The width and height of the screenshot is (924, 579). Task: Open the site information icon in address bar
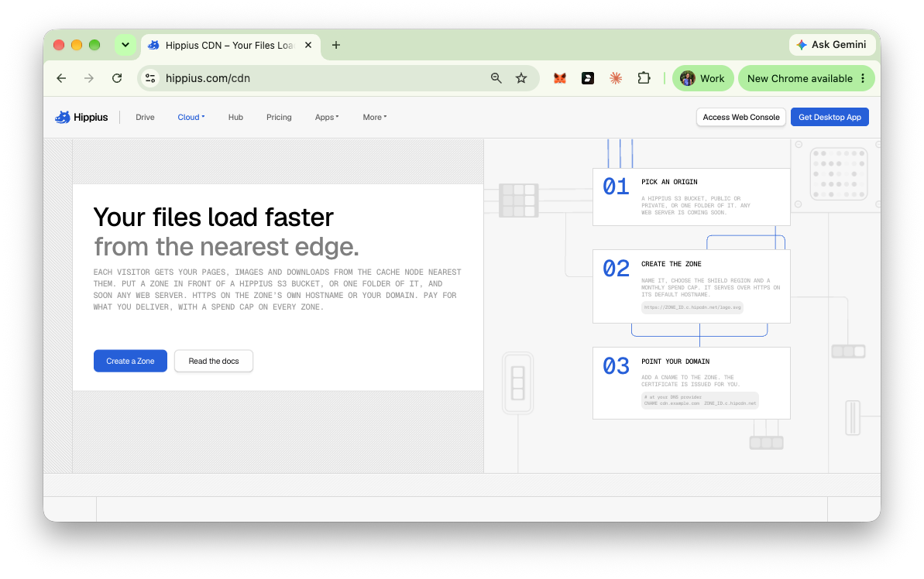tap(151, 78)
